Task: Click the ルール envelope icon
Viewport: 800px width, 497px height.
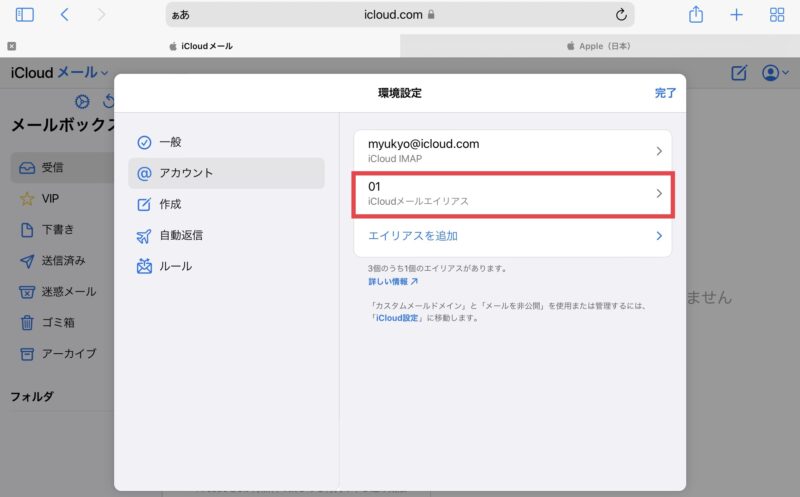Action: (144, 266)
